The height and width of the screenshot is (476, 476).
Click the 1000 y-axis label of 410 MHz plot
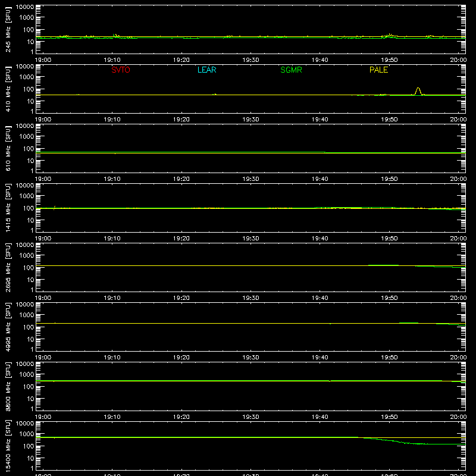coord(27,77)
